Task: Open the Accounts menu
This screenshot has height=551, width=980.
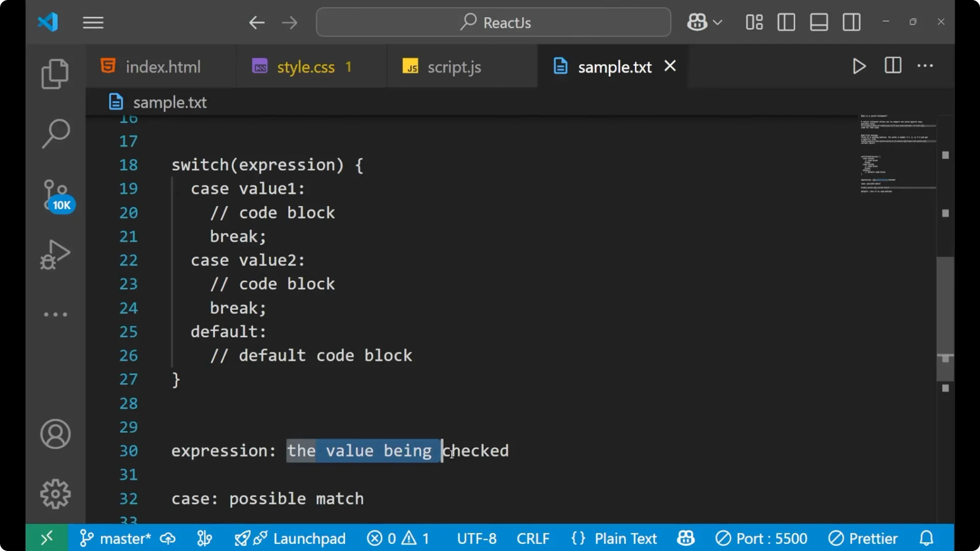Action: coord(55,434)
